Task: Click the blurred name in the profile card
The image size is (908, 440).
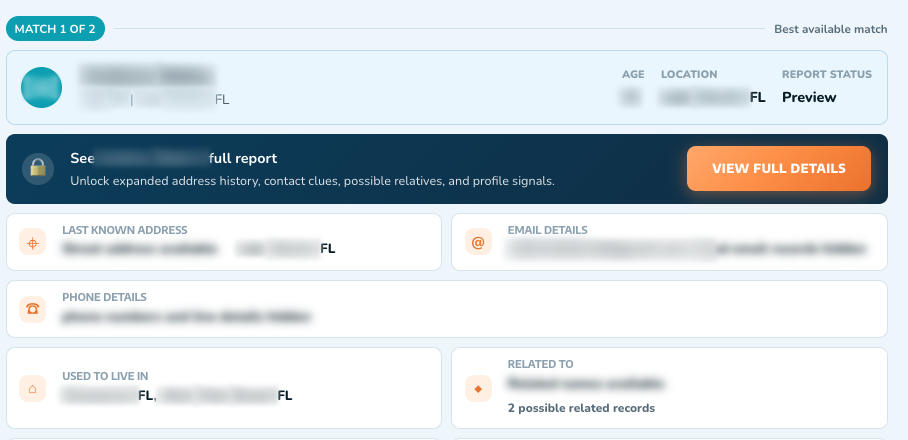Action: click(147, 75)
